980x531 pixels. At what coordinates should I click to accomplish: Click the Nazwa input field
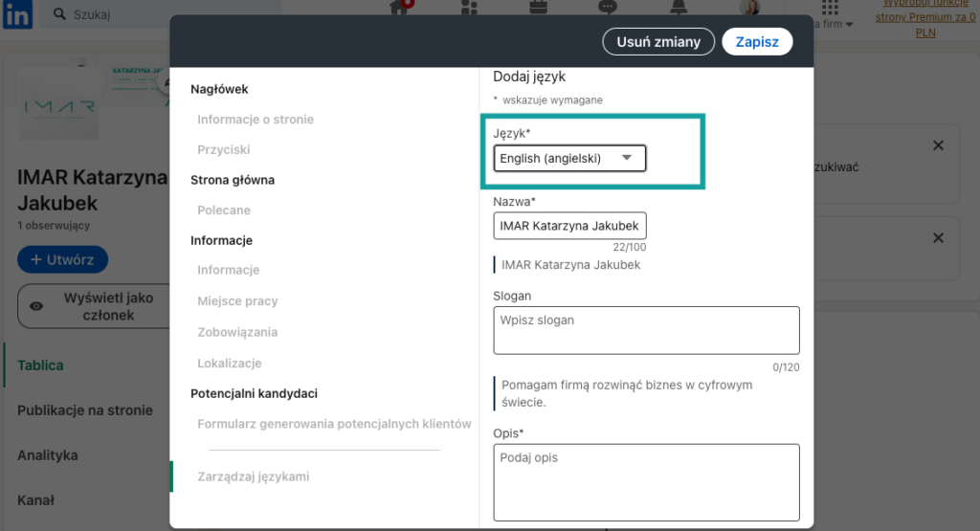(x=569, y=226)
